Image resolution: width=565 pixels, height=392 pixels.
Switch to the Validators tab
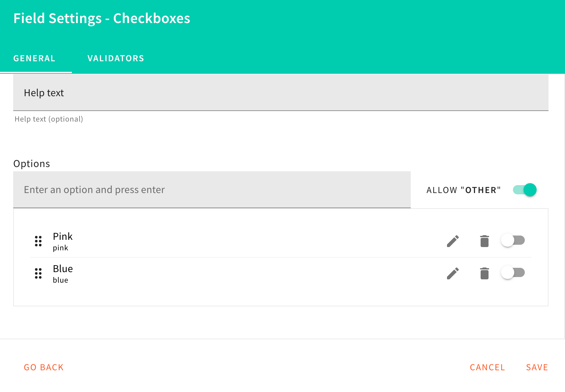coord(116,59)
